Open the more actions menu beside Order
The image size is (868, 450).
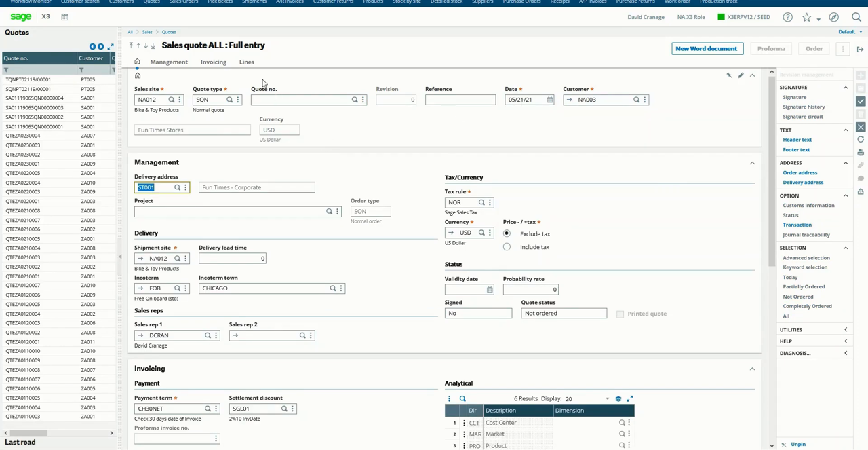[843, 49]
